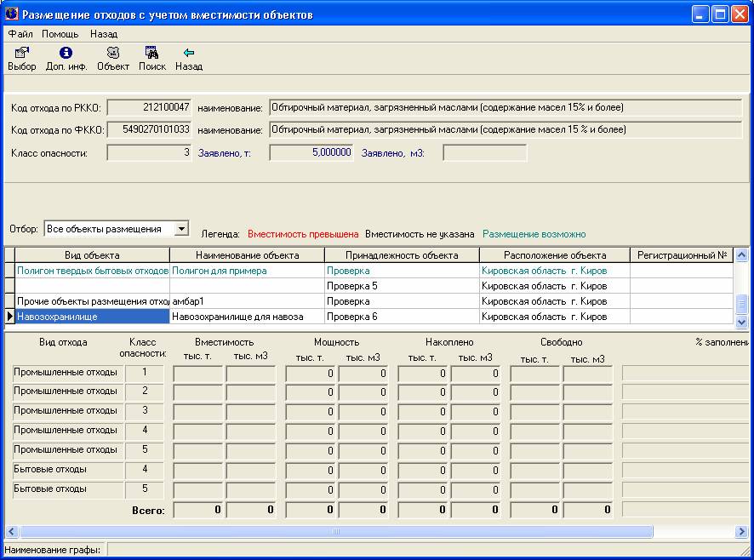Go back with Назад arrow icon
754x560 pixels.
coord(189,53)
